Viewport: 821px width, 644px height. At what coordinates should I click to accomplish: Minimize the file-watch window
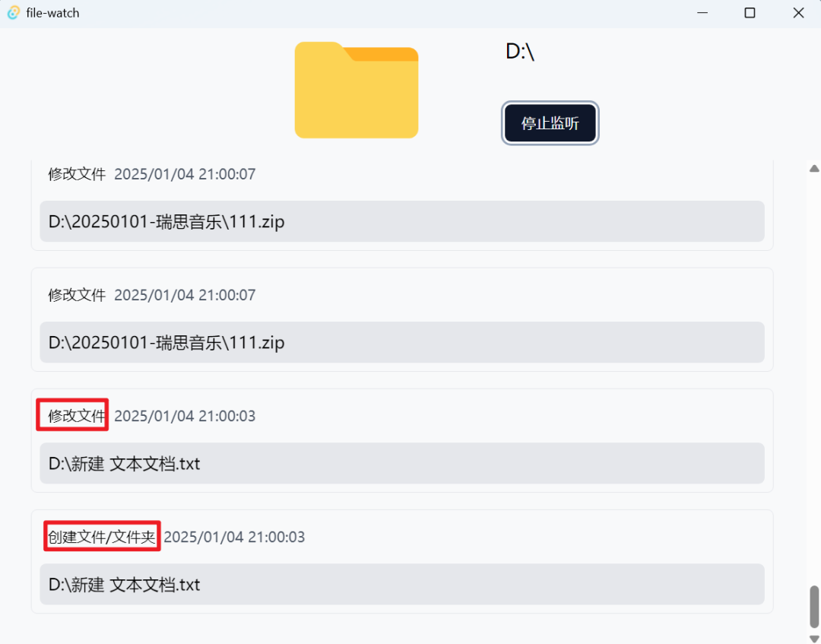click(x=702, y=13)
